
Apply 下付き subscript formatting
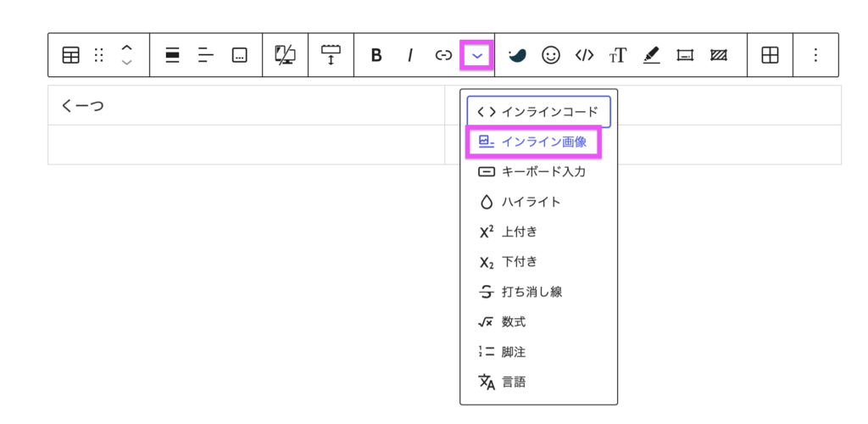click(x=538, y=262)
